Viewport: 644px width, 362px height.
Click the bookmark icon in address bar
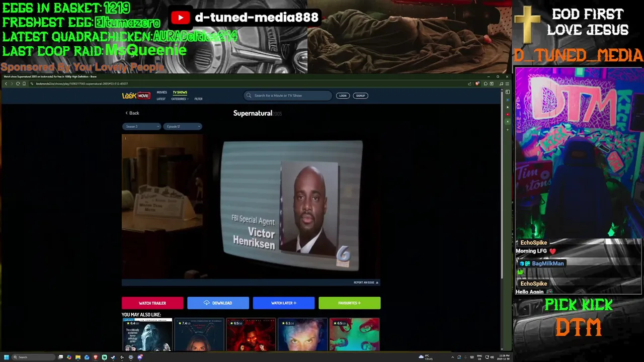[24, 83]
